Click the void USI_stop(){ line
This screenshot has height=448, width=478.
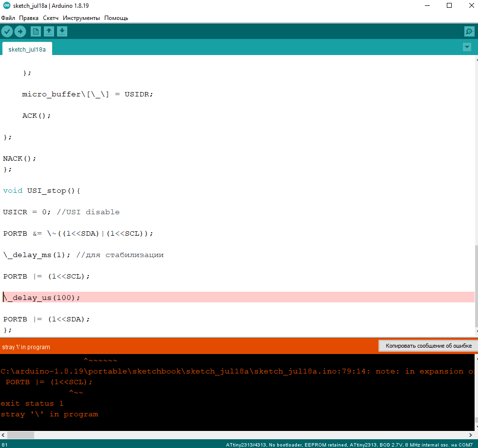(41, 191)
